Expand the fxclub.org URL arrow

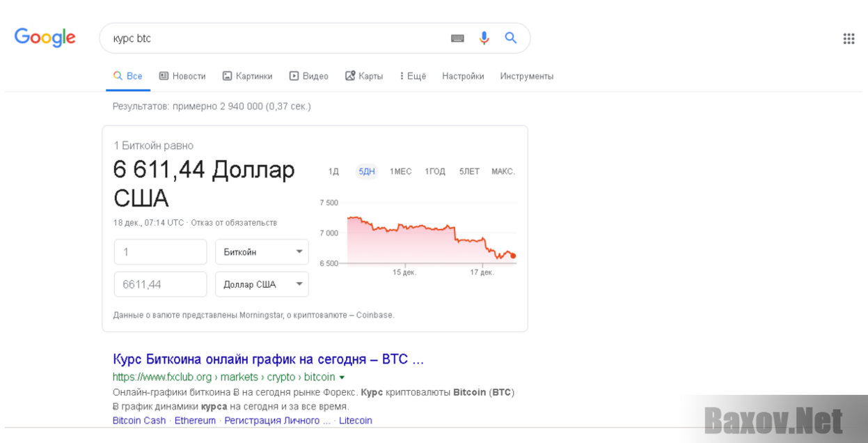342,378
